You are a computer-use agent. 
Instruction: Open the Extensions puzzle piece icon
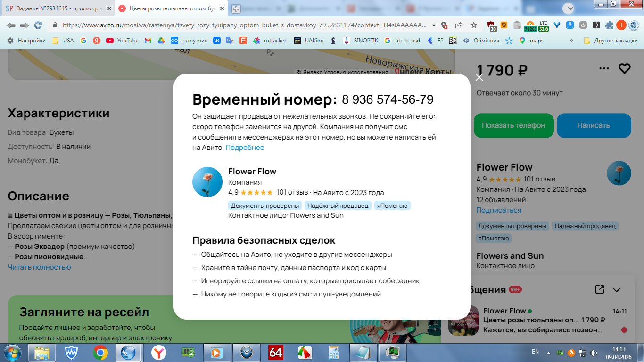609,25
